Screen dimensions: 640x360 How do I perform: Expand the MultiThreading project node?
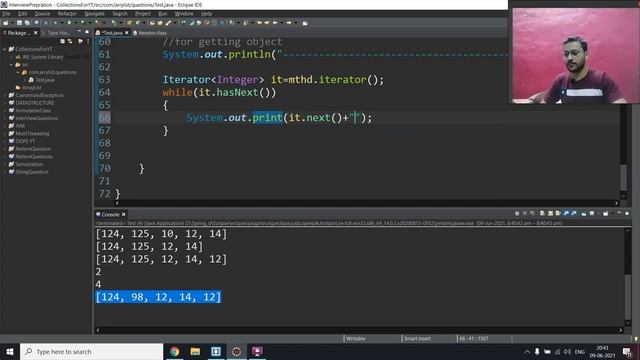click(5, 133)
